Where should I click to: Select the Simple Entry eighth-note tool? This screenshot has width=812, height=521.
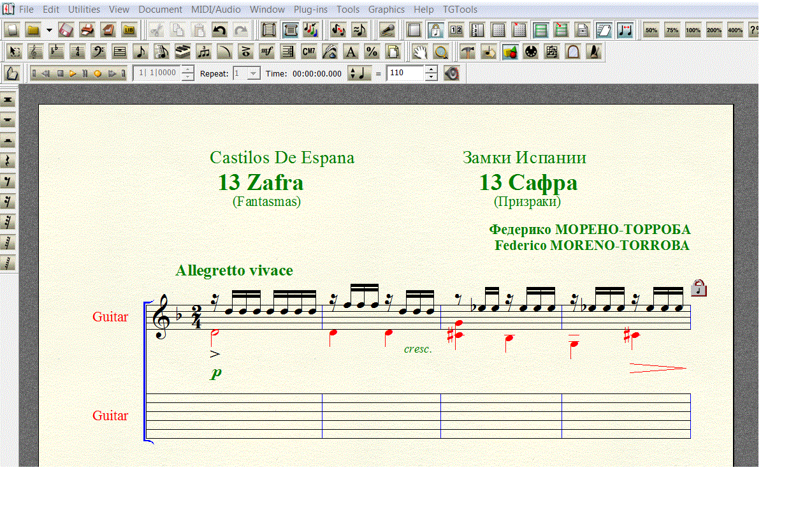[x=141, y=52]
